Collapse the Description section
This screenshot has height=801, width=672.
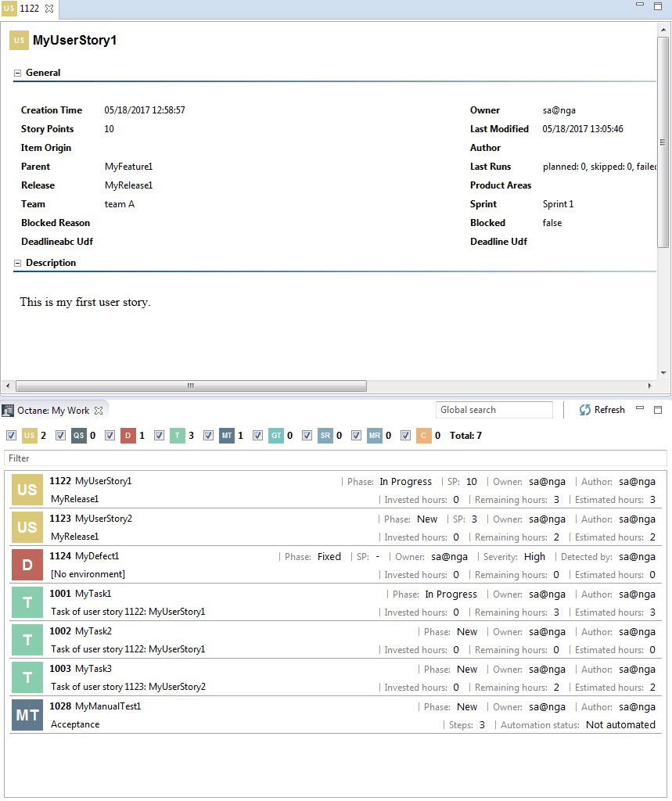tap(17, 264)
